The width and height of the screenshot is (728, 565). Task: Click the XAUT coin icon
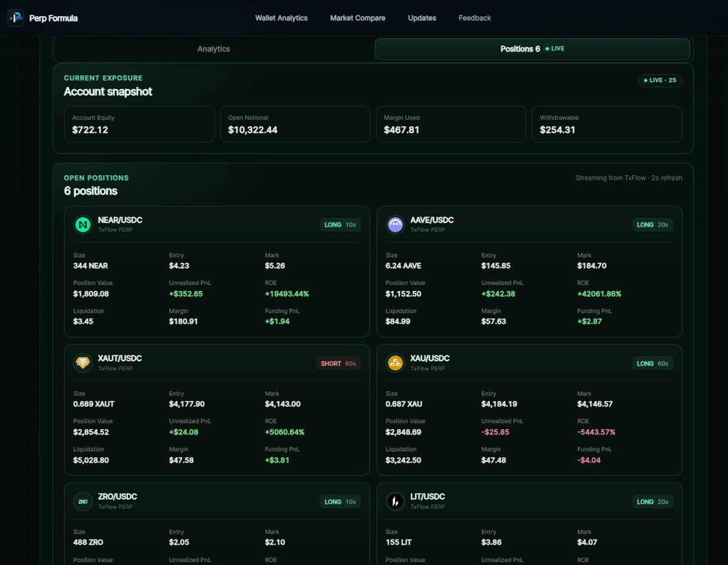(83, 363)
